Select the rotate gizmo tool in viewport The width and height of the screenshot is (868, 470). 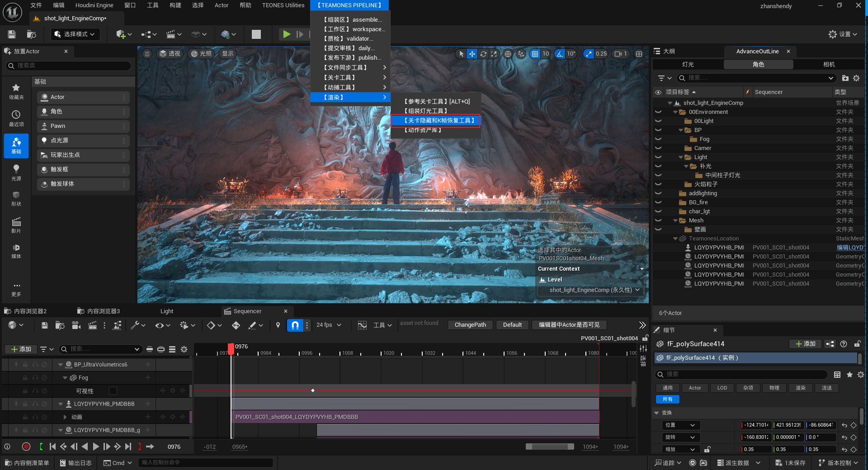click(483, 54)
